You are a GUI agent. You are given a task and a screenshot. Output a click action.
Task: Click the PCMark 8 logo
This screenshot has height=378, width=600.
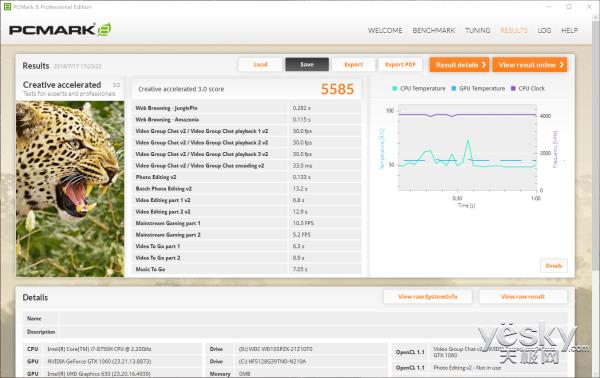point(60,30)
